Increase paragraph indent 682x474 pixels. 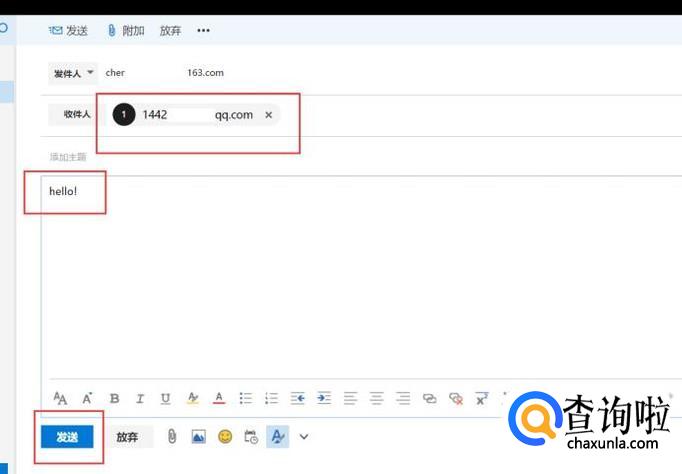tap(323, 398)
